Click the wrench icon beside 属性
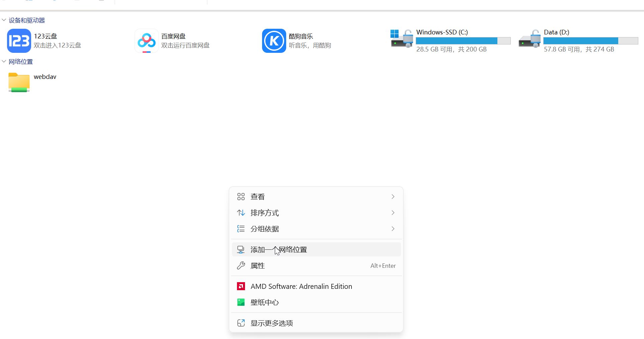The height and width of the screenshot is (339, 644). [x=241, y=265]
